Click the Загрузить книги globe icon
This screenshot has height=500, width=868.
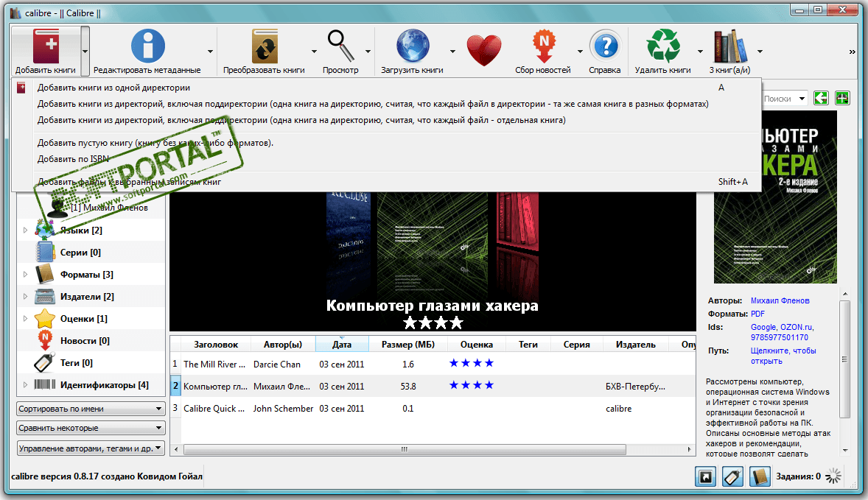pos(413,46)
